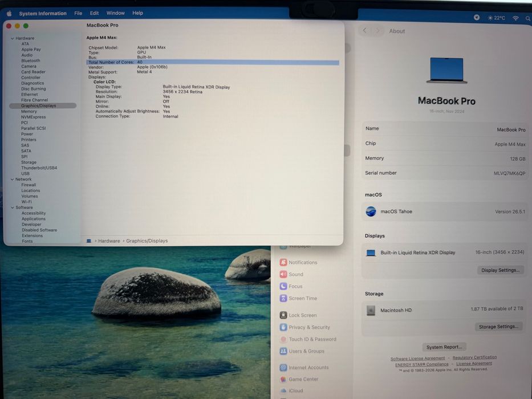The width and height of the screenshot is (532, 399).
Task: Click the Resolution value 3456 x 2234 Retina
Action: pyautogui.click(x=182, y=92)
